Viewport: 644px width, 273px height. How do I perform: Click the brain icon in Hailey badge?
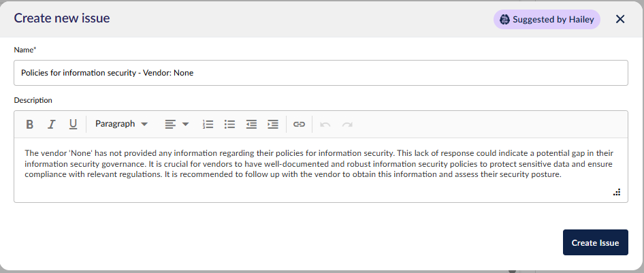click(x=504, y=19)
